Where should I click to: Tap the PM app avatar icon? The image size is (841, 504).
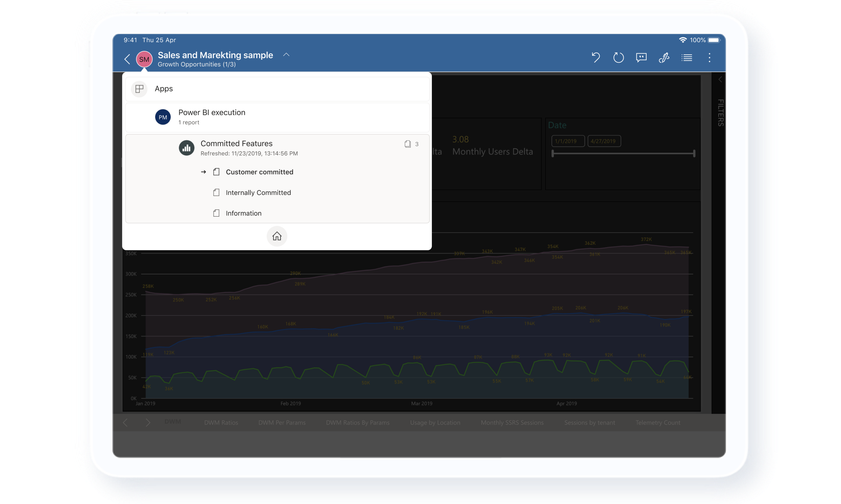coord(163,117)
